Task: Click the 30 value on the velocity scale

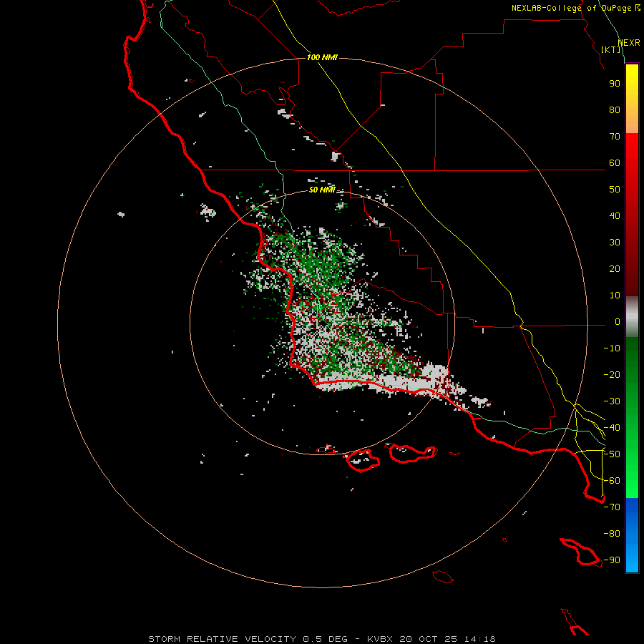Action: click(615, 243)
